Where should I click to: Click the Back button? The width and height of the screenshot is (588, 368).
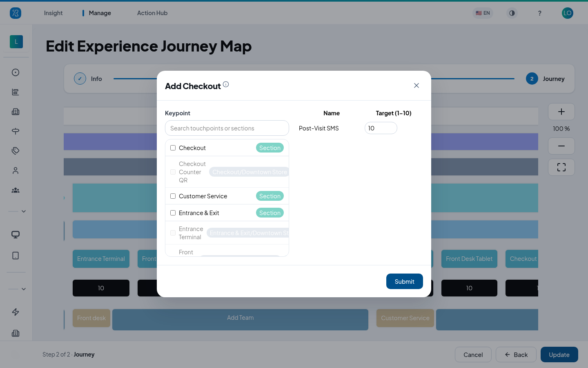[516, 355]
